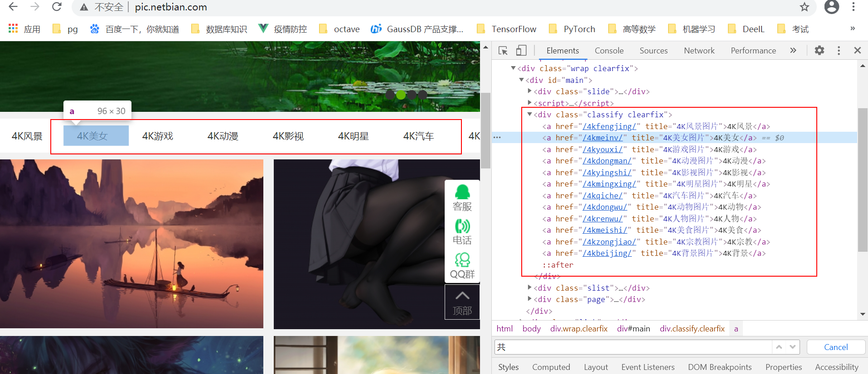Image resolution: width=868 pixels, height=374 pixels.
Task: Open the /4kfengjing/ href link in DOM
Action: coord(609,126)
